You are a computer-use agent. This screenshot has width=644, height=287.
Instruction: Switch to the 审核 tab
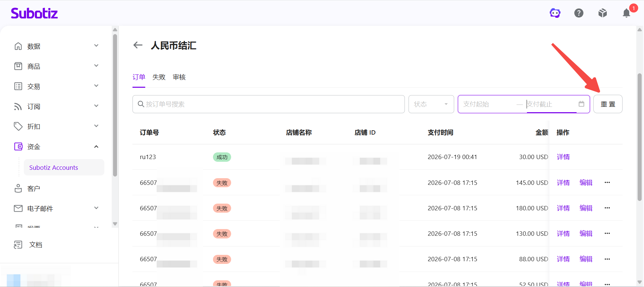(x=179, y=77)
